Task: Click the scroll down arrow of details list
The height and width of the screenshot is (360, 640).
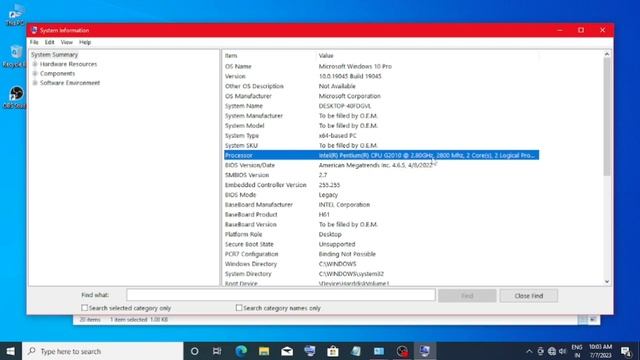Action: pyautogui.click(x=607, y=282)
